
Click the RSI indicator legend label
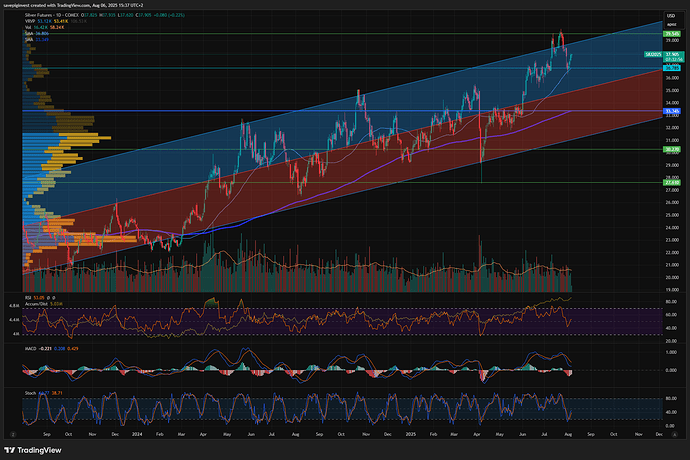[x=26, y=297]
